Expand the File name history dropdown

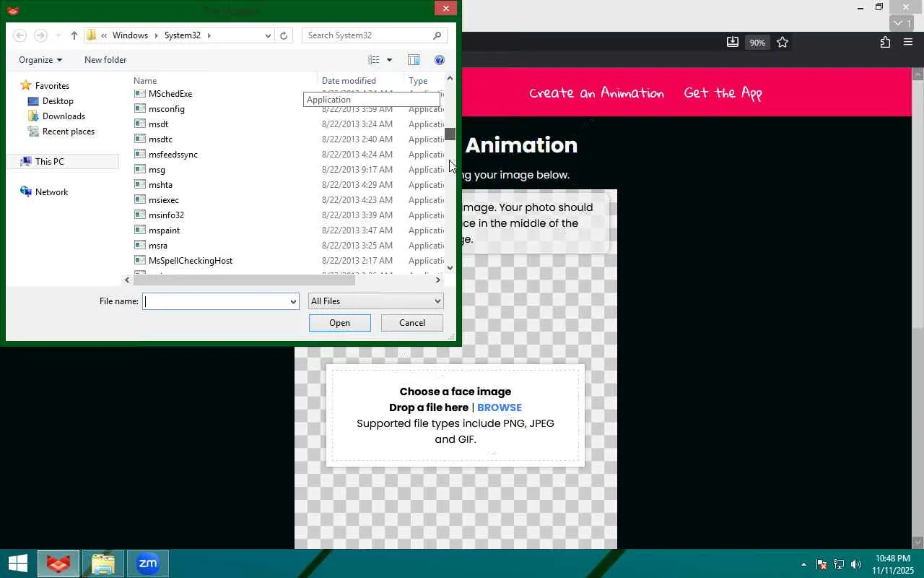click(293, 301)
